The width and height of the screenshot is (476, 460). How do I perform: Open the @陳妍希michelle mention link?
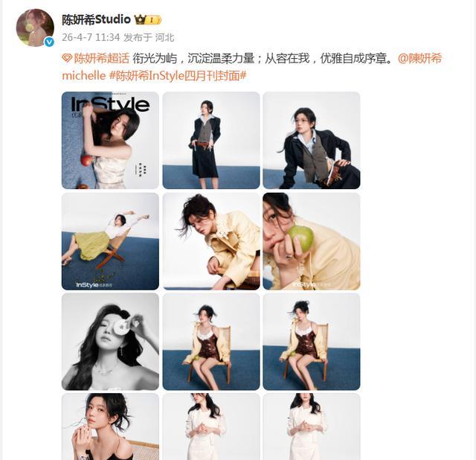point(252,66)
